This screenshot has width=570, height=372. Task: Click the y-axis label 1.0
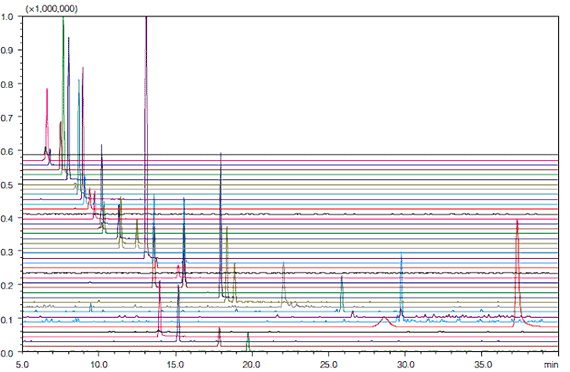7,17
